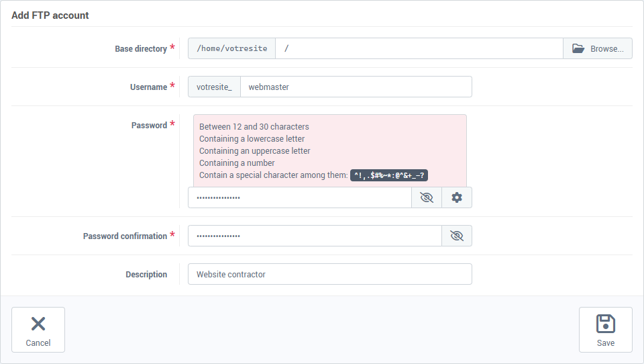The width and height of the screenshot is (644, 364).
Task: Focus the base directory path input
Action: 419,48
